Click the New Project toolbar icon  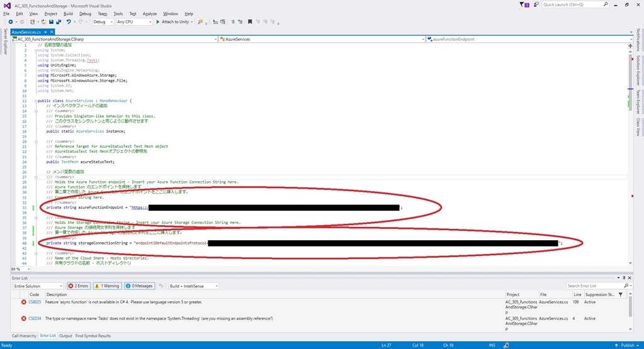tap(33, 22)
